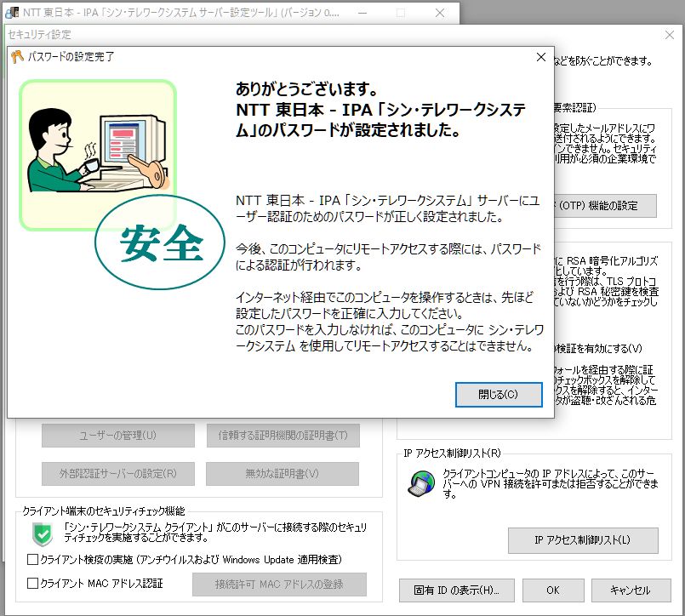Click the (OTP) 機能の設定 button
The height and width of the screenshot is (616, 685).
coord(605,206)
